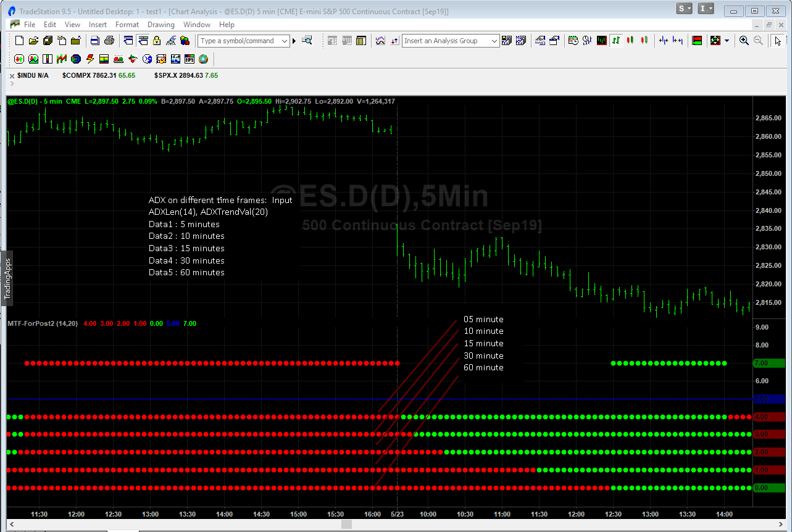Click the printer icon in toolbar
The width and height of the screenshot is (792, 532).
click(109, 41)
